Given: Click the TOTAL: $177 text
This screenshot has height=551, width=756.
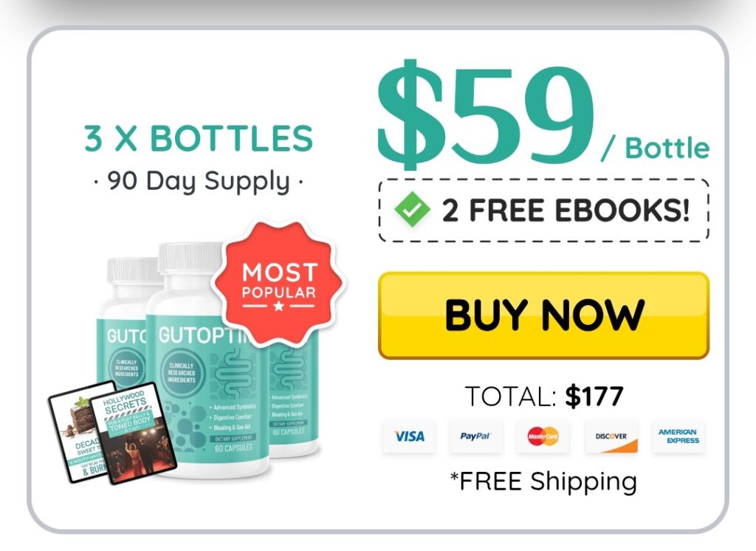Looking at the screenshot, I should tap(544, 396).
